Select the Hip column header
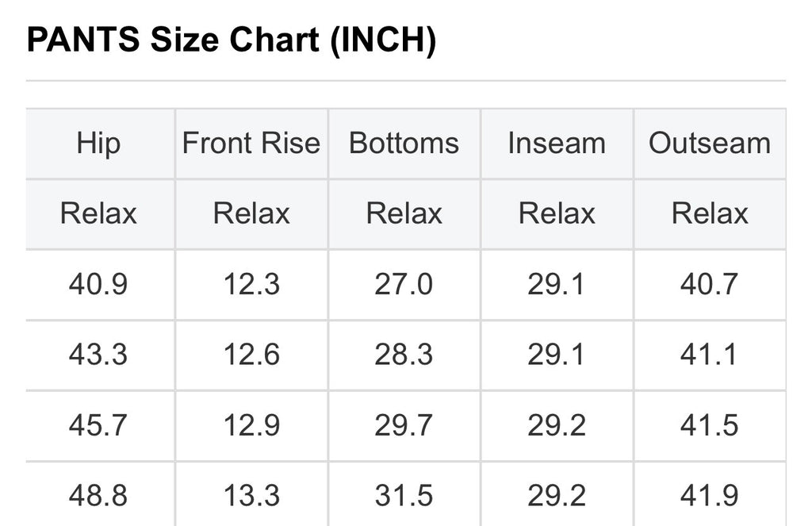Viewport: 812px width, 526px height. (x=99, y=144)
